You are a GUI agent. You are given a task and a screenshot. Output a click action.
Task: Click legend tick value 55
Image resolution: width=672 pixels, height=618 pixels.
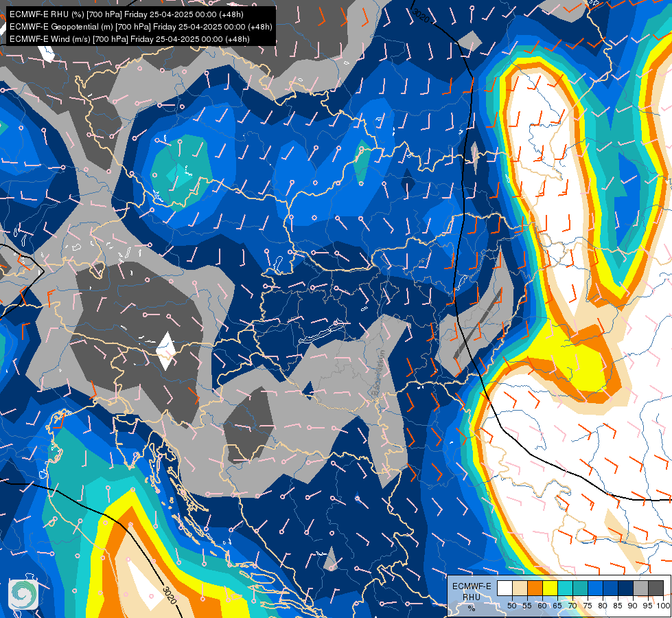(527, 606)
